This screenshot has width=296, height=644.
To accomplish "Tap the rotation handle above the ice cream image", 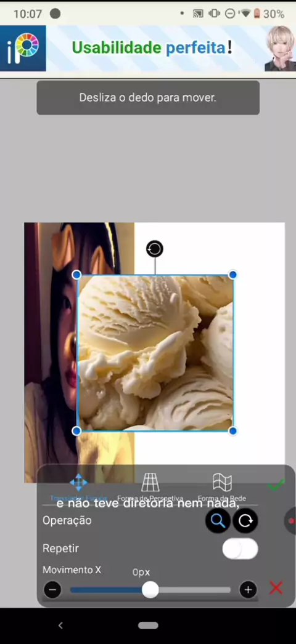I will click(155, 249).
